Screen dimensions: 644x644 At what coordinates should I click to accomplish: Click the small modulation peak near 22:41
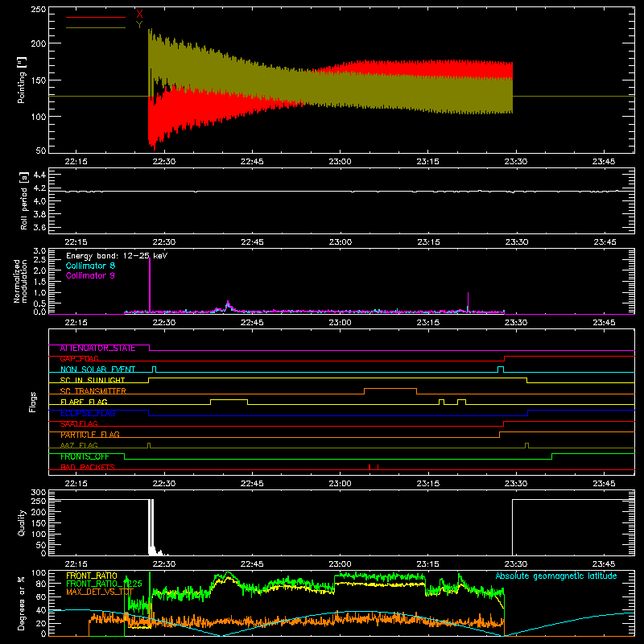pos(228,307)
